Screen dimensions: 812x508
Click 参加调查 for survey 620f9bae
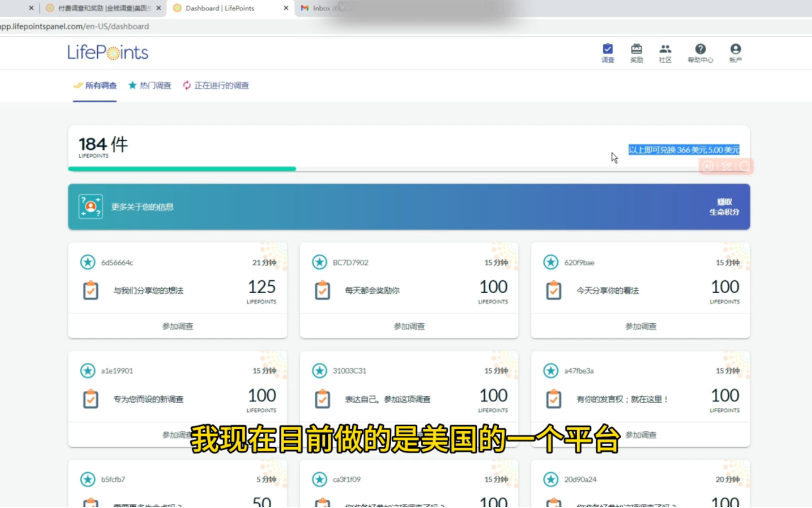click(x=641, y=326)
